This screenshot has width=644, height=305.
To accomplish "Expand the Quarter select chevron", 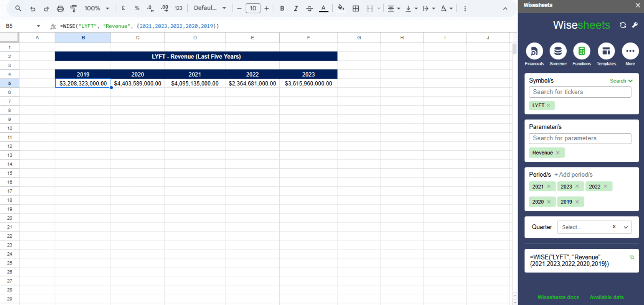I will (626, 227).
